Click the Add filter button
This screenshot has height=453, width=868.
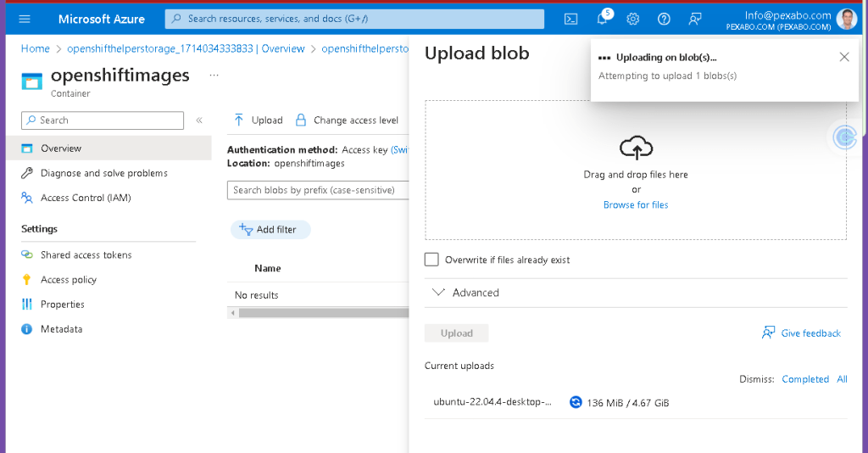coord(270,229)
